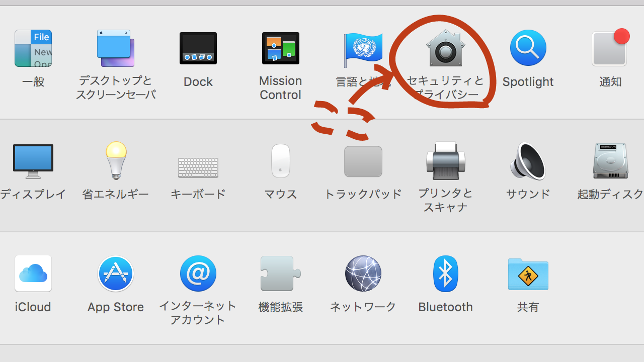Click the Dock text label

tap(198, 82)
